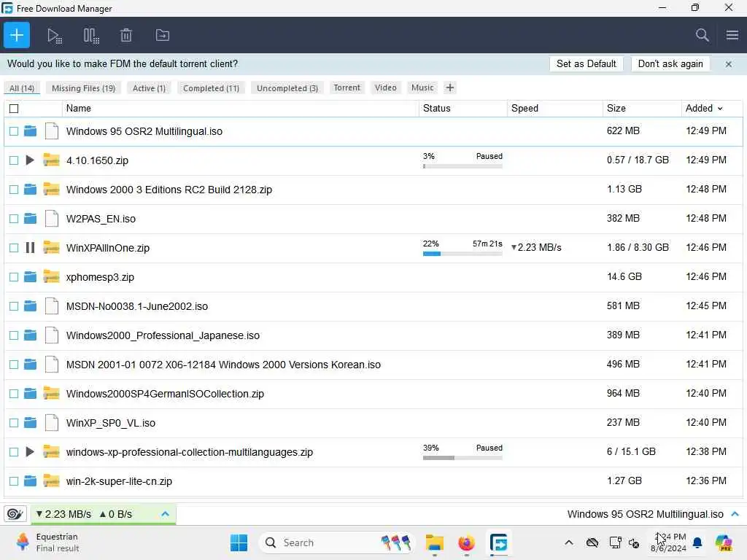Viewport: 747px width, 560px height.
Task: Tick the WinXPAllInOne.zip checkbox
Action: pos(14,248)
